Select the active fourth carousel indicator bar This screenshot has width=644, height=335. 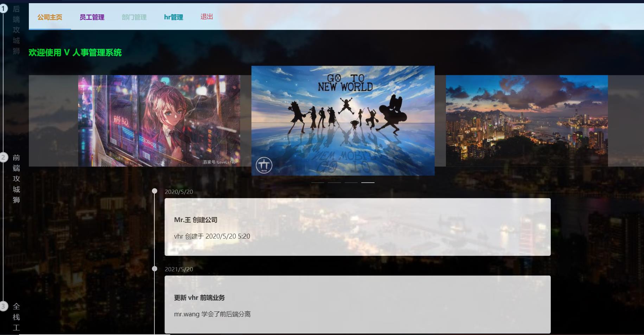(x=368, y=183)
